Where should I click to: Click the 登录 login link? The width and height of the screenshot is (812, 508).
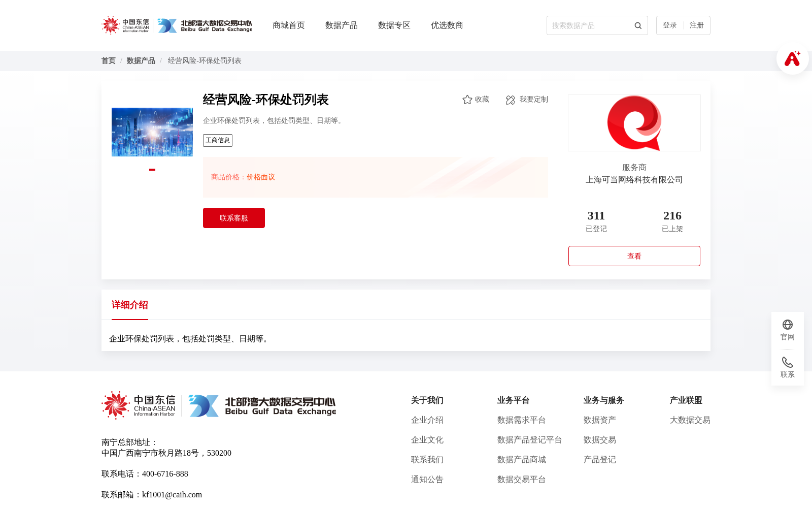tap(670, 25)
